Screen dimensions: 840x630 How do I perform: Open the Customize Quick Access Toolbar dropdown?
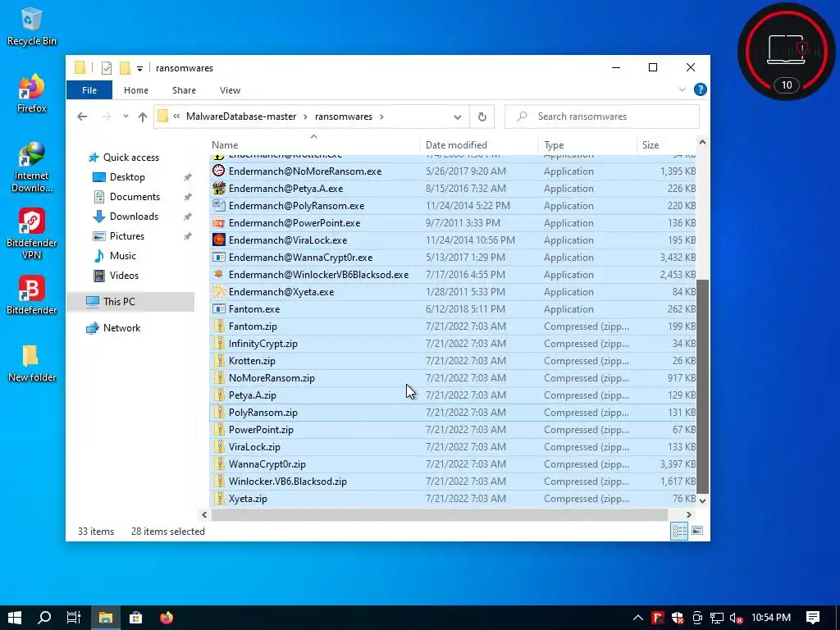coord(139,69)
